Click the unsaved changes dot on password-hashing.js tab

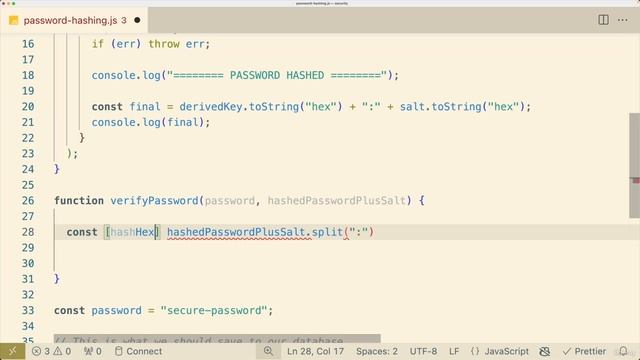[x=138, y=20]
